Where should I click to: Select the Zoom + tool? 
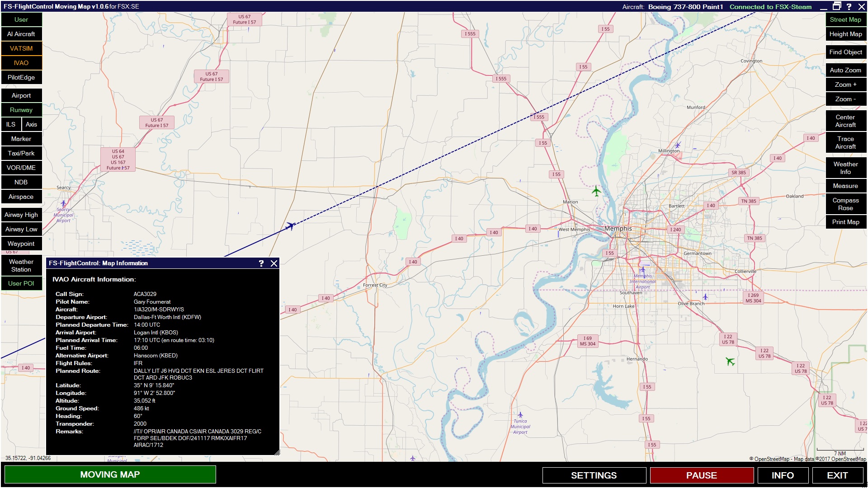[x=845, y=84]
